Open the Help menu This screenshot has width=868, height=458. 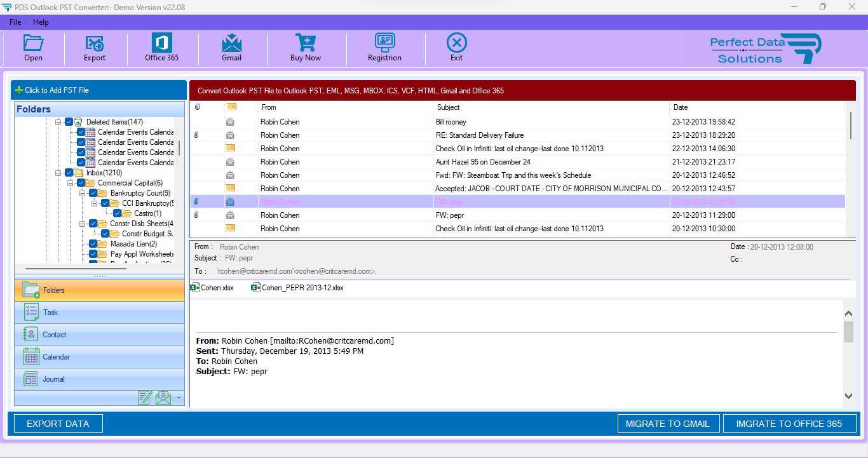41,22
